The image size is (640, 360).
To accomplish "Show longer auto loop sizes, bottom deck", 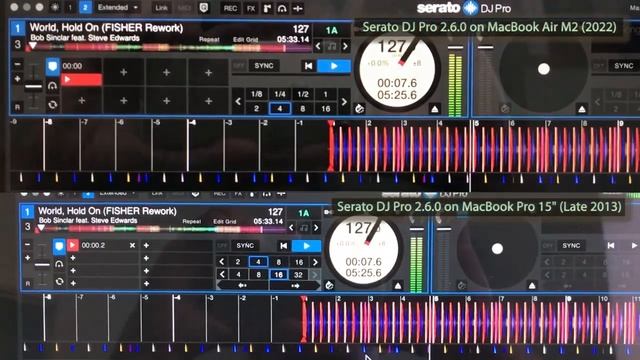I will pos(315,262).
